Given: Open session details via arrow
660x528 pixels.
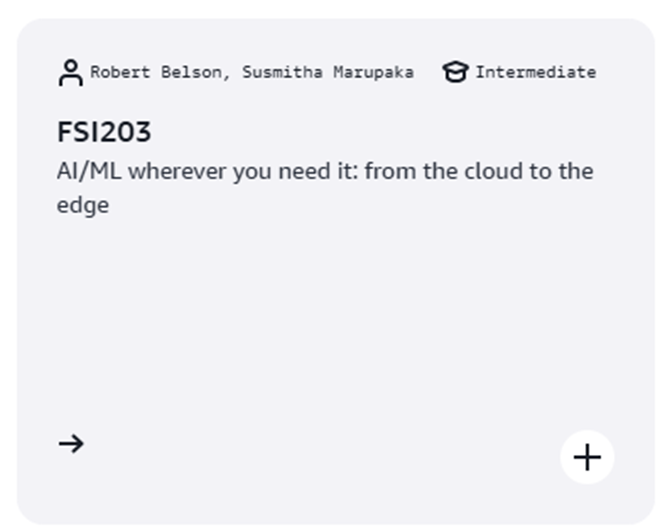Looking at the screenshot, I should point(71,443).
